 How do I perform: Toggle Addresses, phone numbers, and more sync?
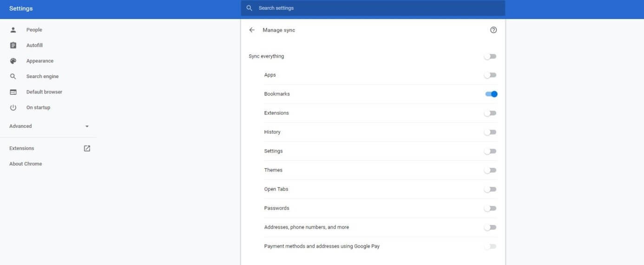click(x=490, y=227)
